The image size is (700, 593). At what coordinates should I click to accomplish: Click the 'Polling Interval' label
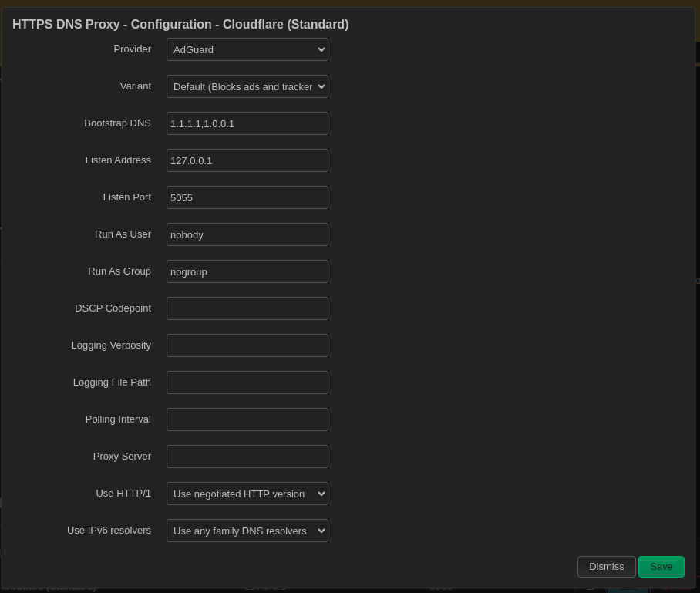coord(118,419)
